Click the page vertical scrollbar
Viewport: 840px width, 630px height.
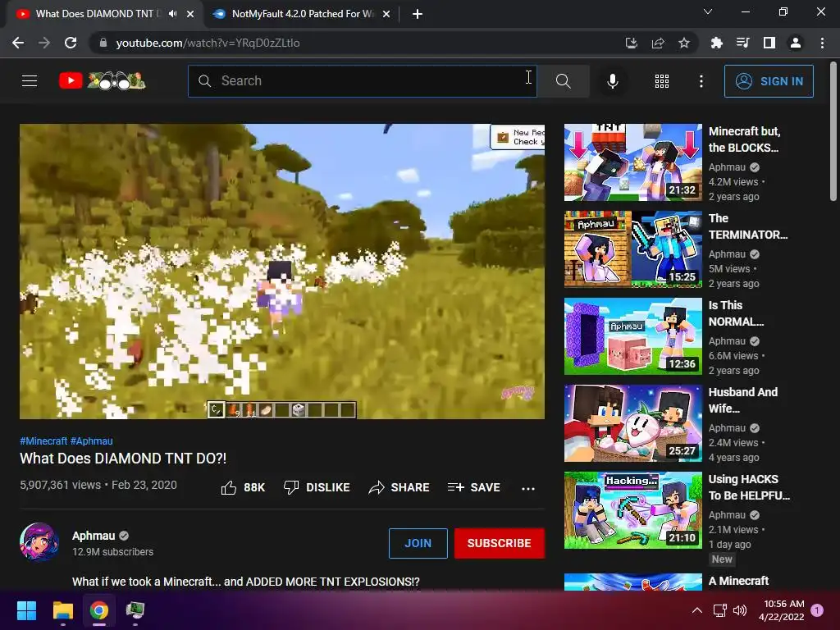(x=833, y=131)
